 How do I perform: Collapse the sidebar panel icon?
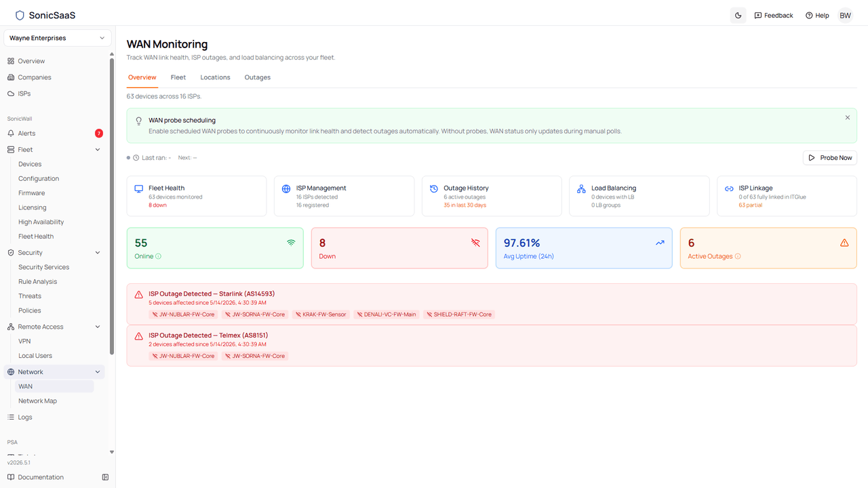pos(105,477)
